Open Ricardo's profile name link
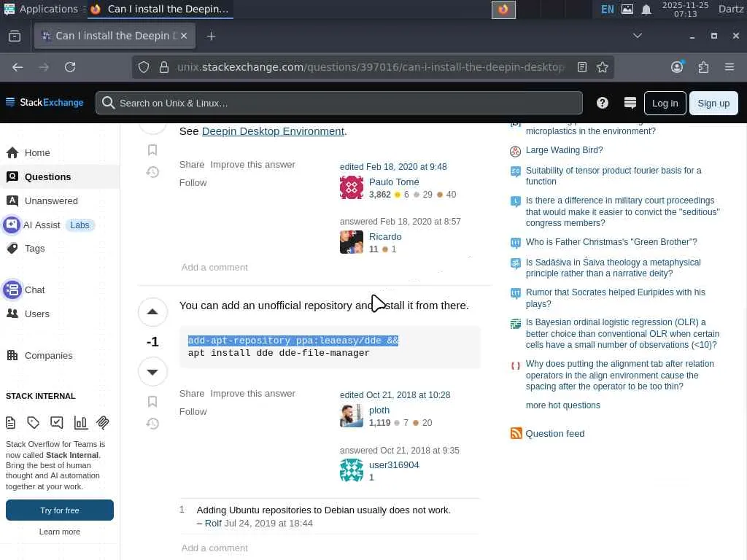Viewport: 747px width, 560px height. (385, 237)
